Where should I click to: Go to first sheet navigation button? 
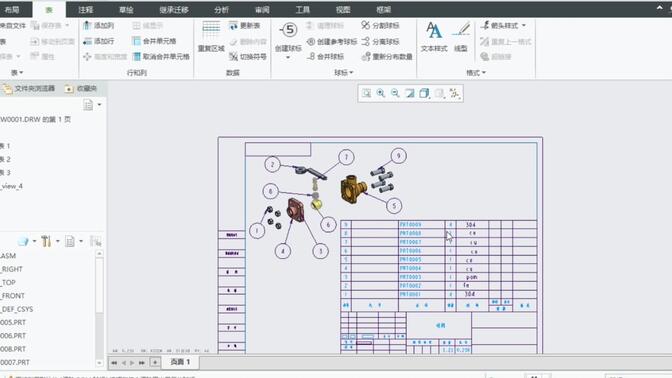pyautogui.click(x=114, y=363)
